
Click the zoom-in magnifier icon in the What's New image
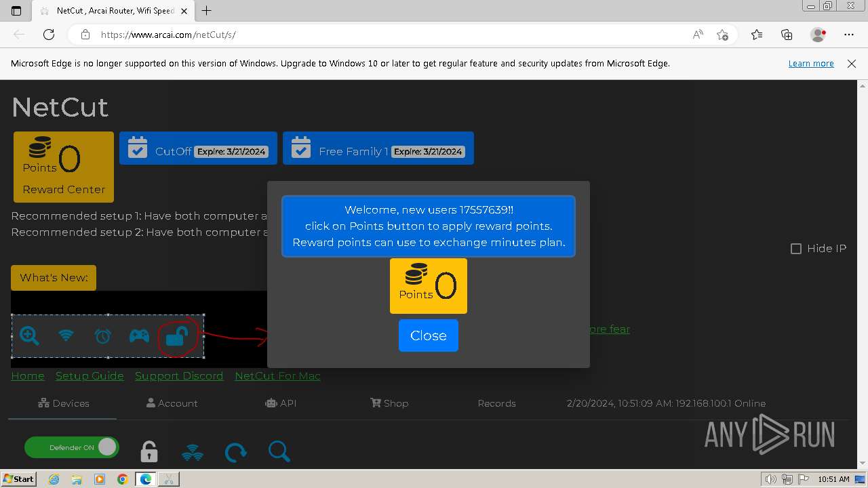(29, 335)
